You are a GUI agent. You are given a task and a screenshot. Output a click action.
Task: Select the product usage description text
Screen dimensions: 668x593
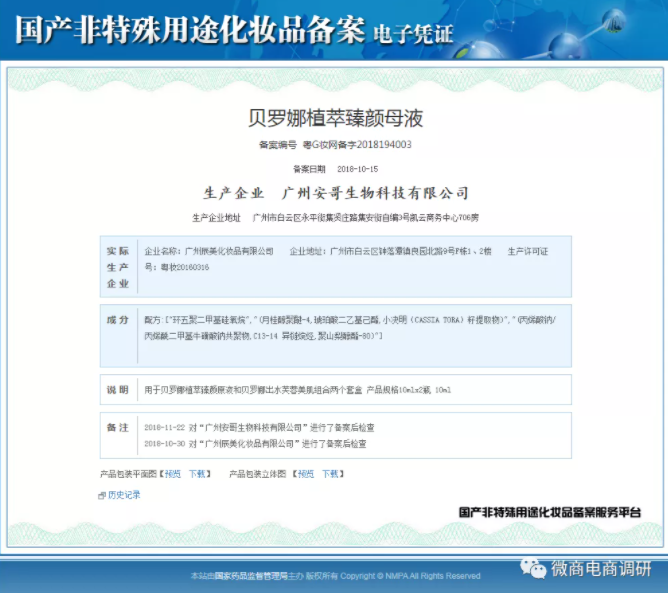297,390
